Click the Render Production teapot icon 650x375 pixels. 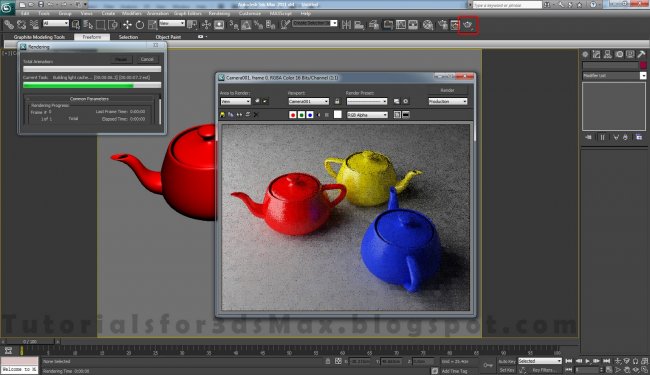coord(468,25)
